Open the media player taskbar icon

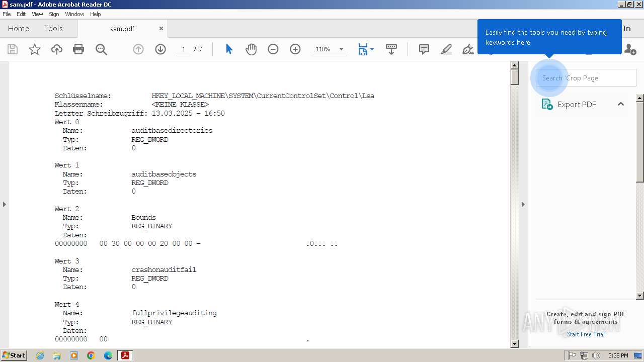[74, 355]
